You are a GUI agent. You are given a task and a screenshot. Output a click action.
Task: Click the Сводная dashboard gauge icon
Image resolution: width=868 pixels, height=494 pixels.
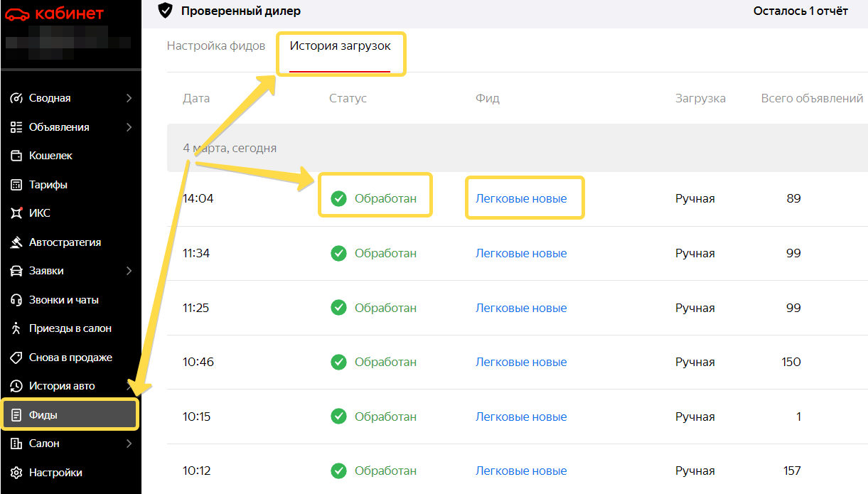point(16,98)
